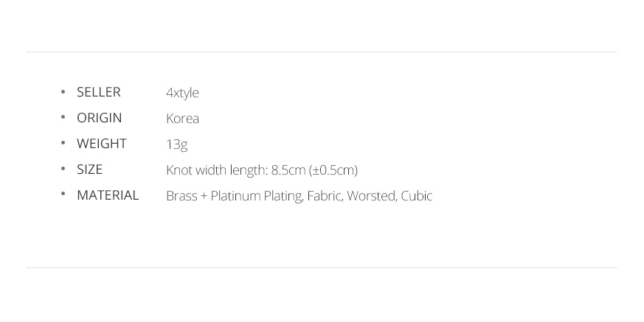Click the bullet beside WEIGHT
This screenshot has height=322, width=644.
[63, 144]
